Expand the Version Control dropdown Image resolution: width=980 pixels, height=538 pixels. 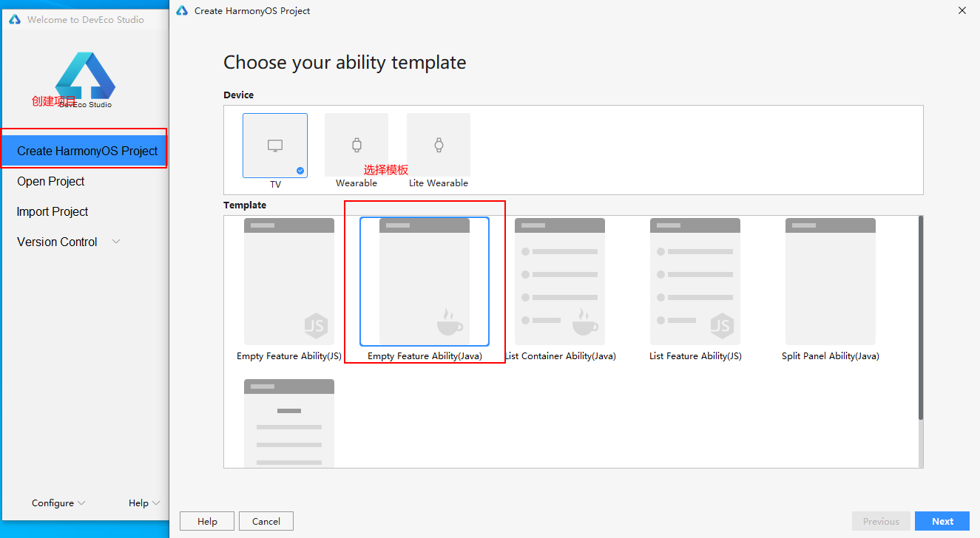[x=69, y=242]
